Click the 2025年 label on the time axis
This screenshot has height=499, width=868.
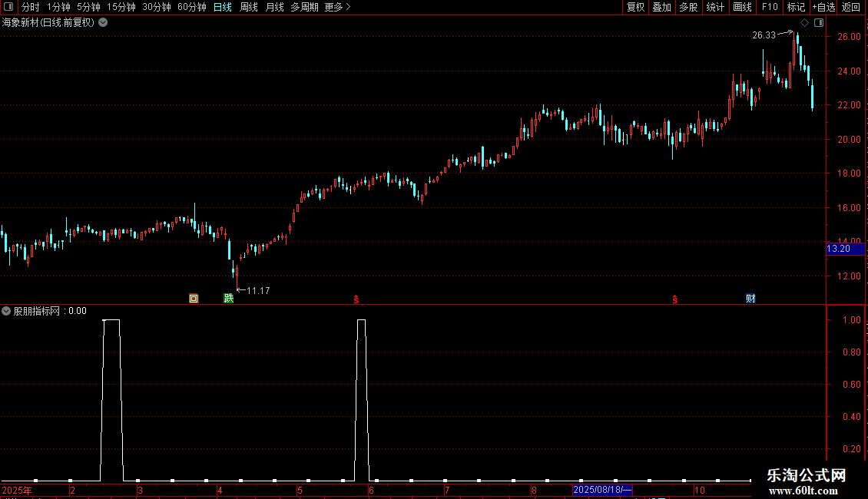coord(17,490)
